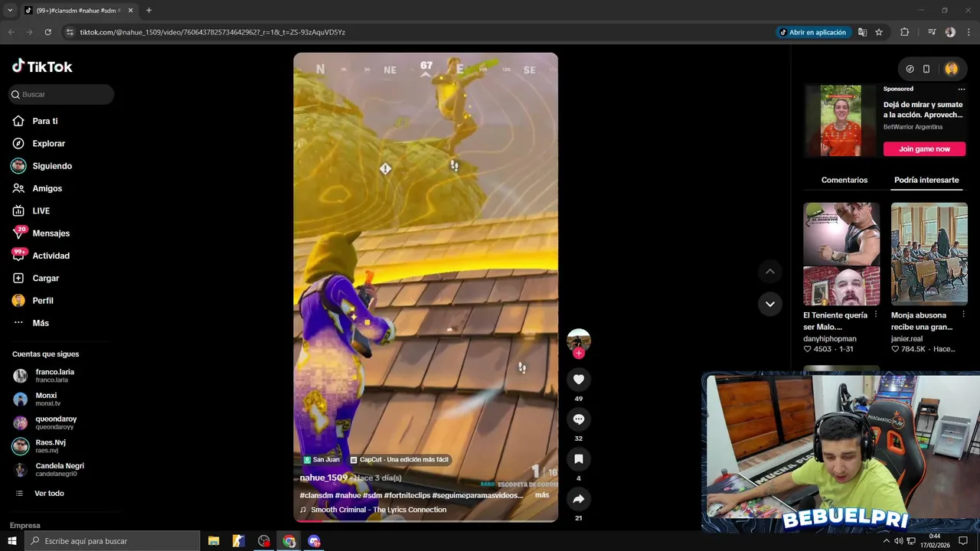Image resolution: width=980 pixels, height=551 pixels.
Task: Open the Explorar page
Action: point(48,143)
